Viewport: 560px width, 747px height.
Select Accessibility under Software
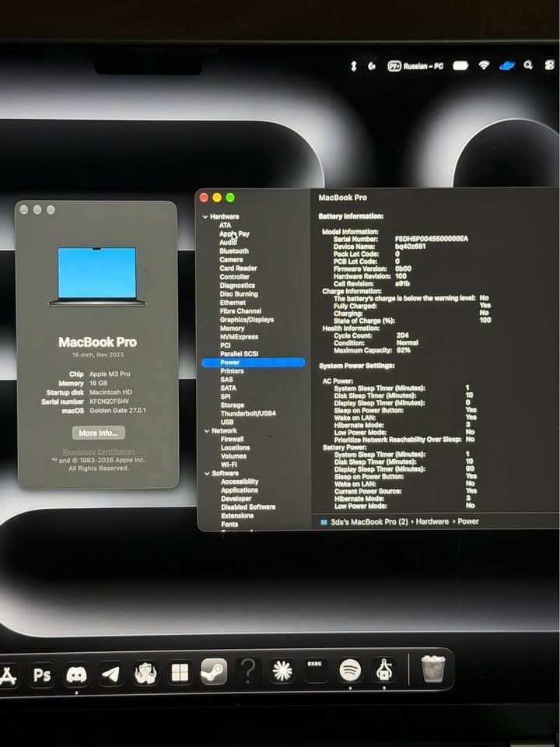point(240,482)
